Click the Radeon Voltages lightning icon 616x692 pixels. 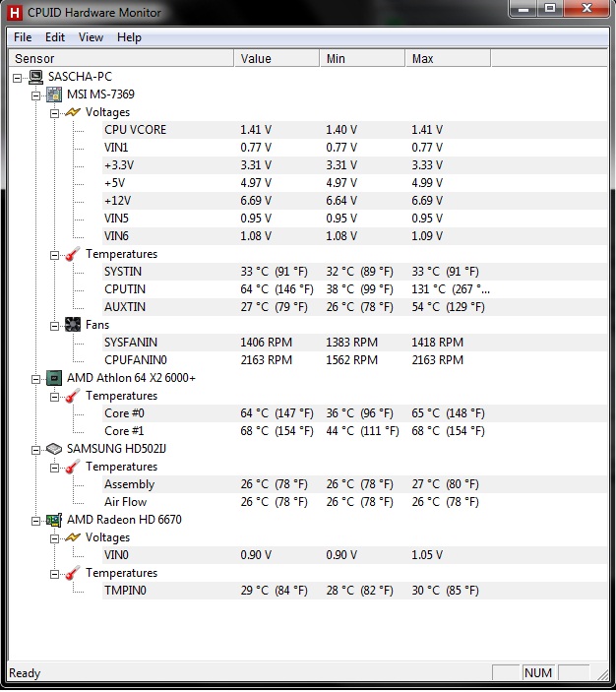[x=73, y=537]
